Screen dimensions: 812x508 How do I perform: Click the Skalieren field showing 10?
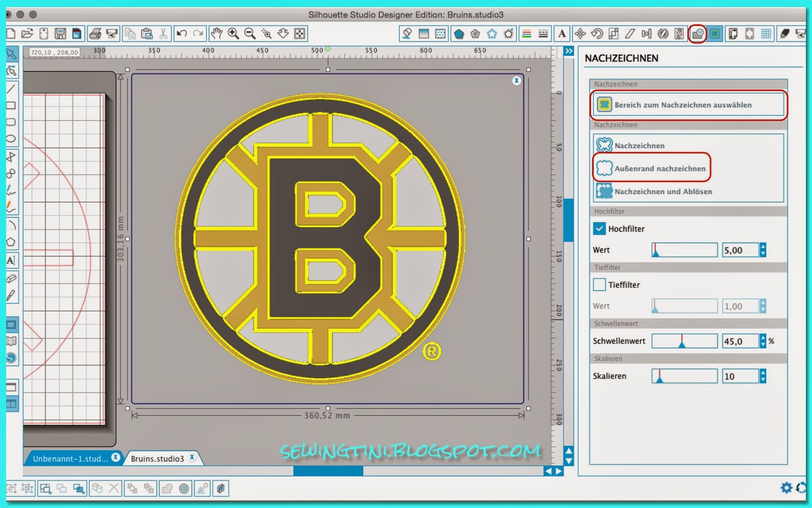(x=740, y=376)
